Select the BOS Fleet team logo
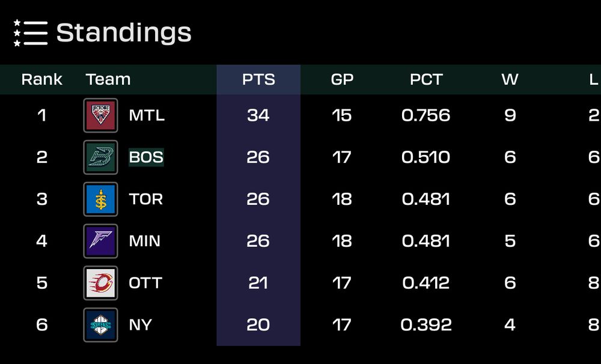The image size is (601, 364). 100,157
